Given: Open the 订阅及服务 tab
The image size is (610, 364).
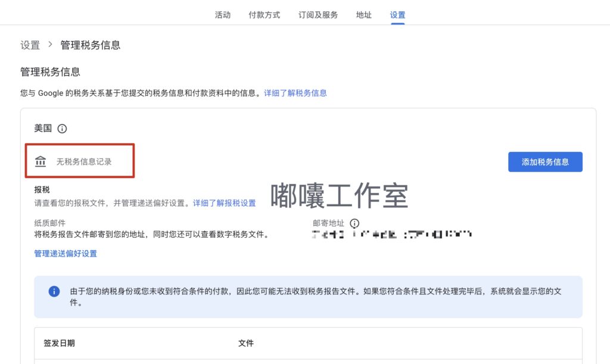Looking at the screenshot, I should click(318, 15).
